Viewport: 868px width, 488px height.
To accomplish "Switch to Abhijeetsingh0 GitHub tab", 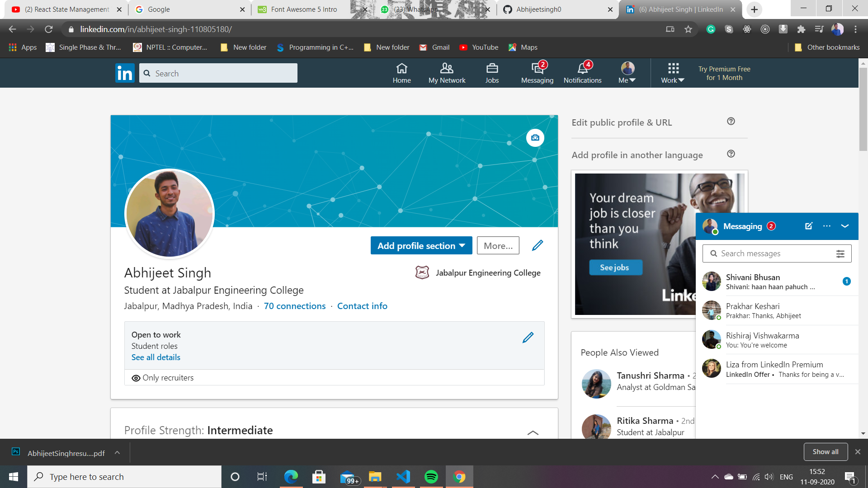I will point(558,9).
